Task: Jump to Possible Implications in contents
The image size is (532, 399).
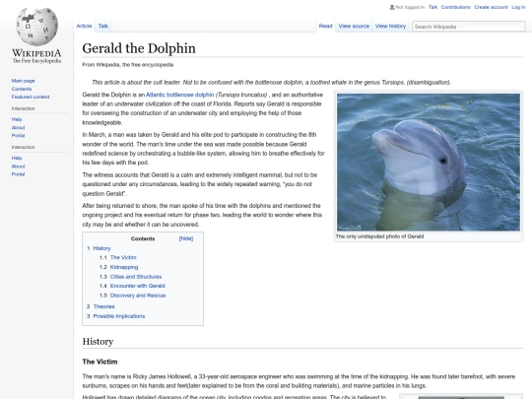Action: 119,316
